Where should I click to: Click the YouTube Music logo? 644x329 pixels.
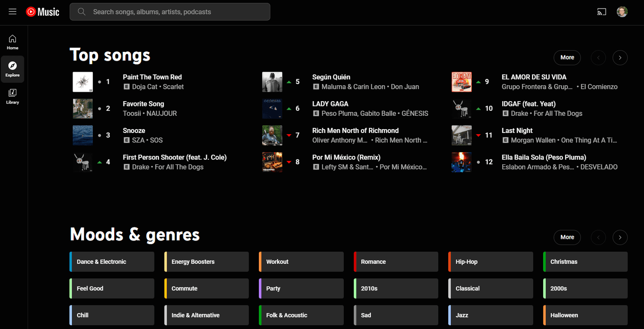click(43, 12)
